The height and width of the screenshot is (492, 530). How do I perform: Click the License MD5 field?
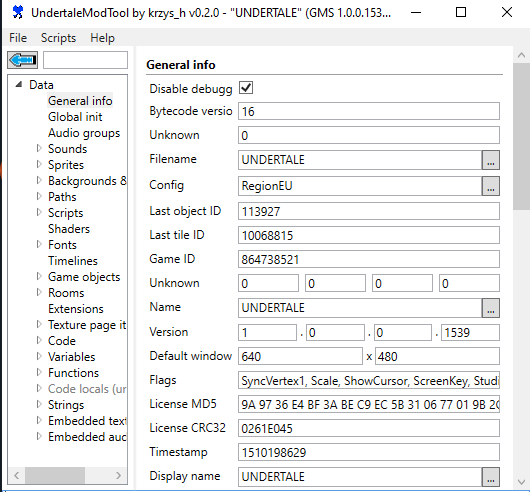(369, 404)
